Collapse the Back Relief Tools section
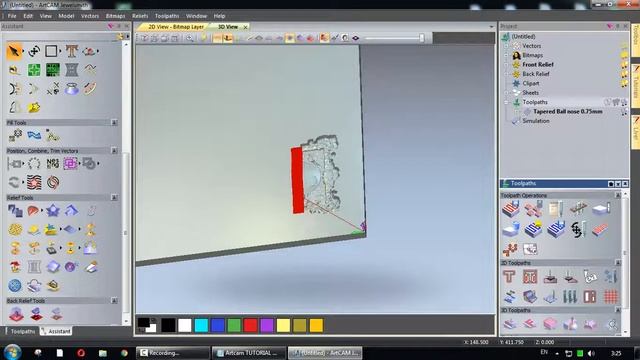The height and width of the screenshot is (360, 640). click(x=114, y=300)
